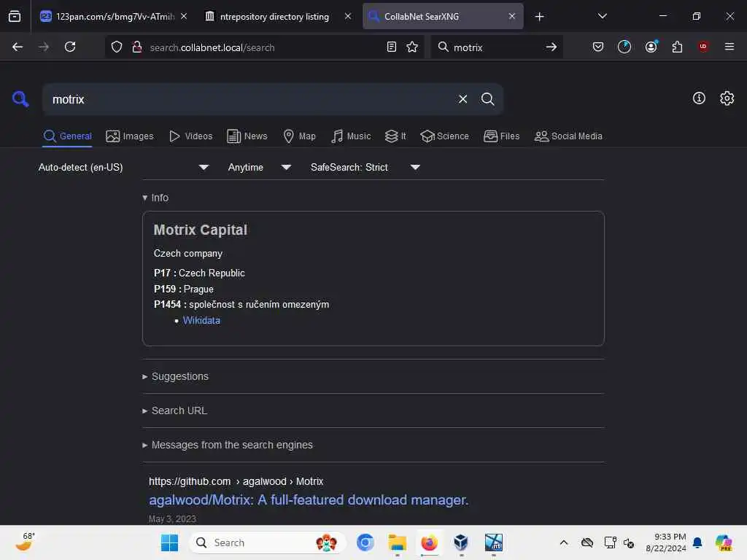Screen dimensions: 747x560
Task: Open Firefox View tab icon
Action: click(x=15, y=16)
